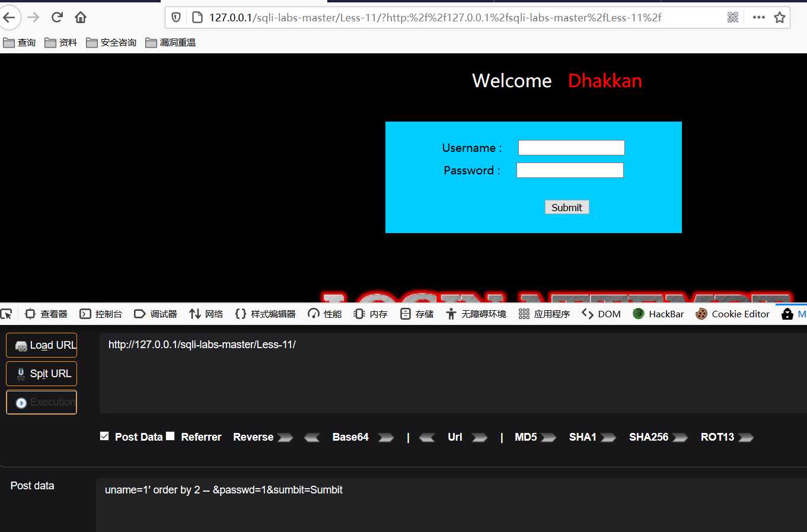Enable the Referrer checkbox

[x=170, y=436]
